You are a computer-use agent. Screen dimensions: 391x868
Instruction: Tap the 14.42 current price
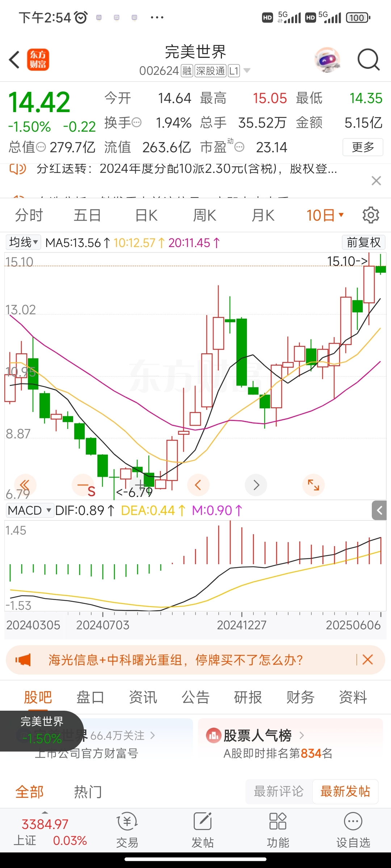39,102
